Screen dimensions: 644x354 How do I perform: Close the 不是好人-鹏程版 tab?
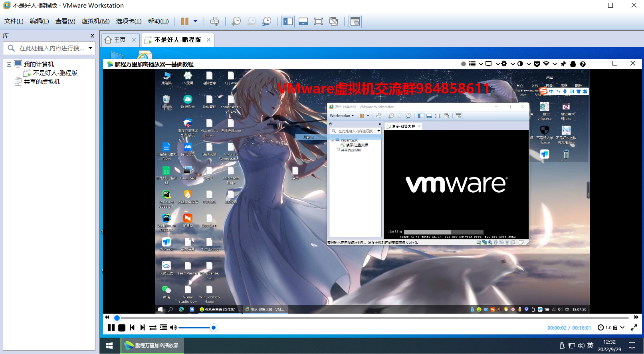pos(208,40)
